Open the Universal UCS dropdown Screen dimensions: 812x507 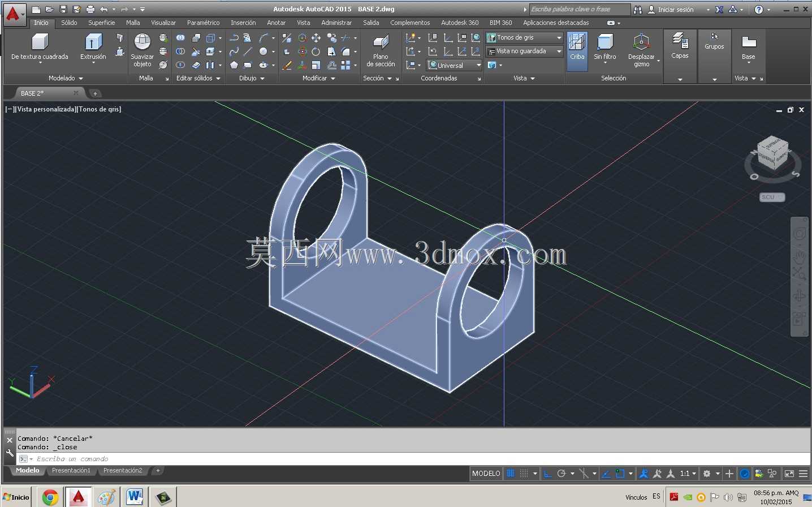pyautogui.click(x=455, y=65)
